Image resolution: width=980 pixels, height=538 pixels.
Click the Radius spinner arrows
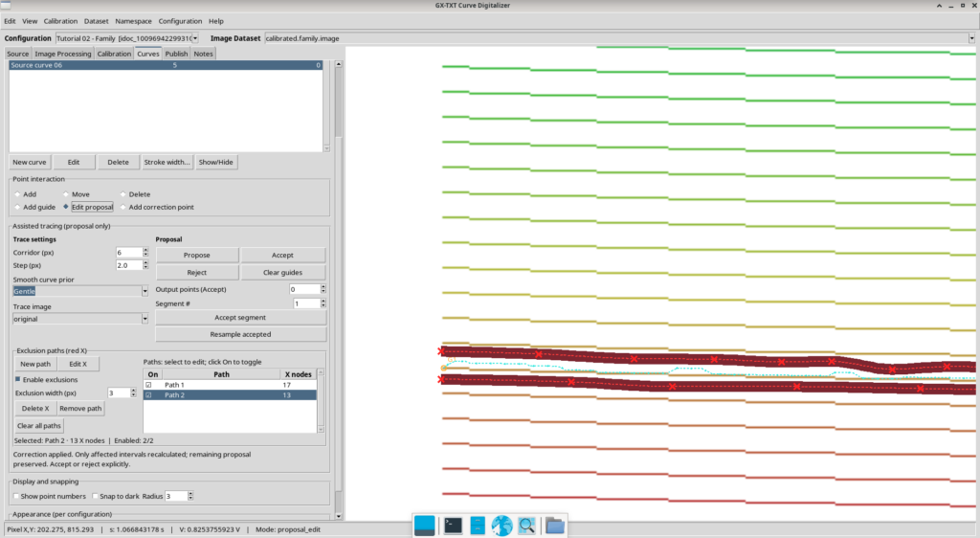tap(190, 496)
